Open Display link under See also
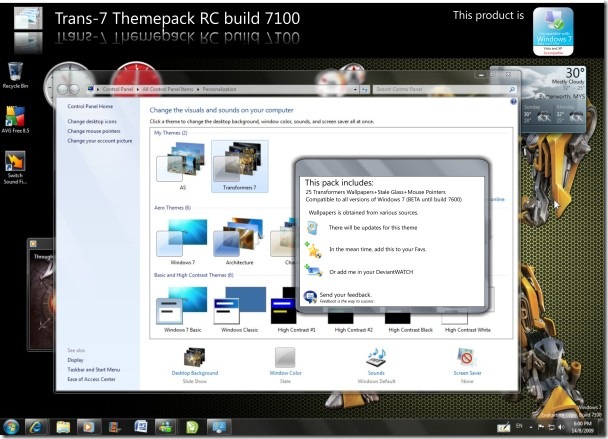 point(75,360)
